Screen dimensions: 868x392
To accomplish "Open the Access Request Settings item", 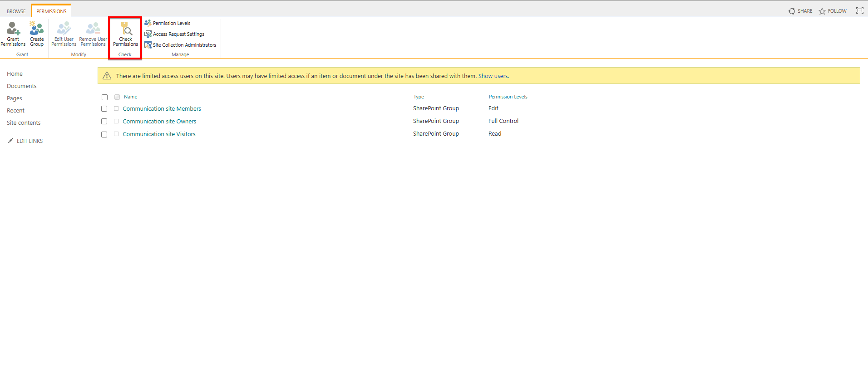I will pos(174,34).
